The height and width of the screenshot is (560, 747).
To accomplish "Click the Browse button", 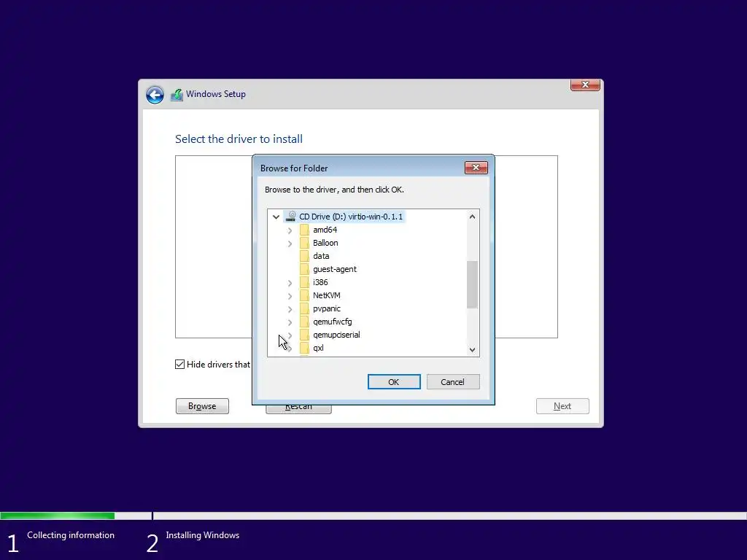I will [202, 406].
